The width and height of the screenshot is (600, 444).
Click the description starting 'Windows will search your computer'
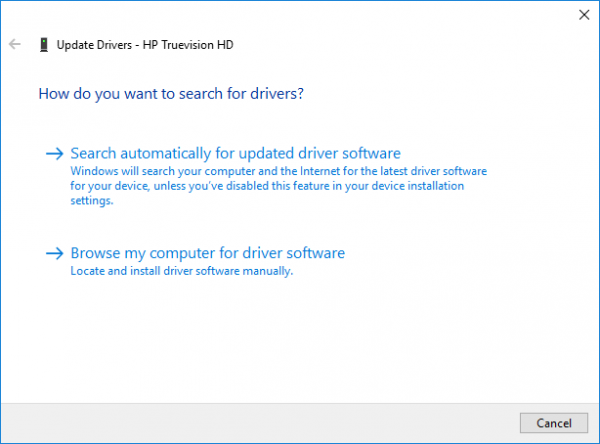click(x=279, y=186)
